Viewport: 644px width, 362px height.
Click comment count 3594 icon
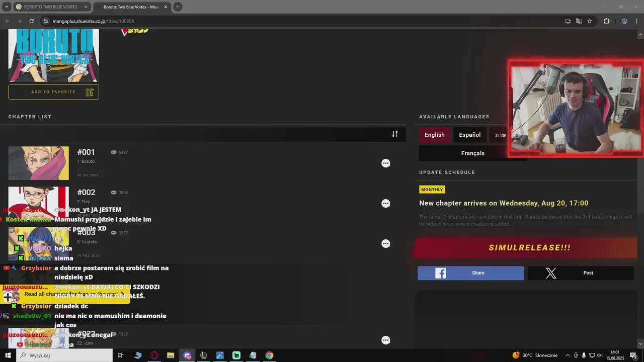coord(114,193)
